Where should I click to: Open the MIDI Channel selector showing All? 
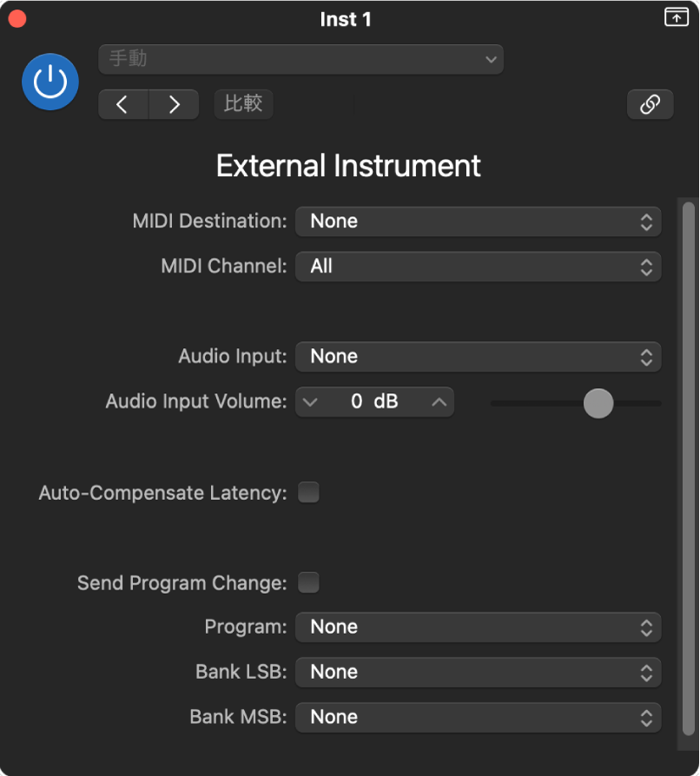coord(478,266)
